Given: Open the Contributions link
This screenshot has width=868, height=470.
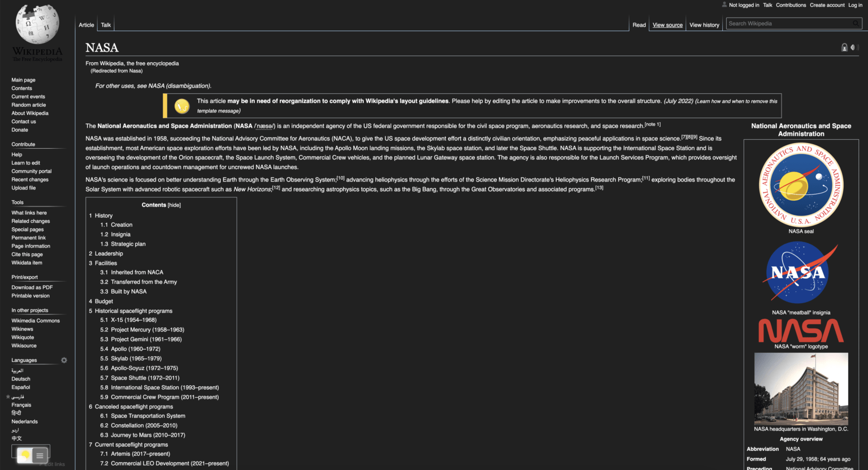Looking at the screenshot, I should (791, 5).
